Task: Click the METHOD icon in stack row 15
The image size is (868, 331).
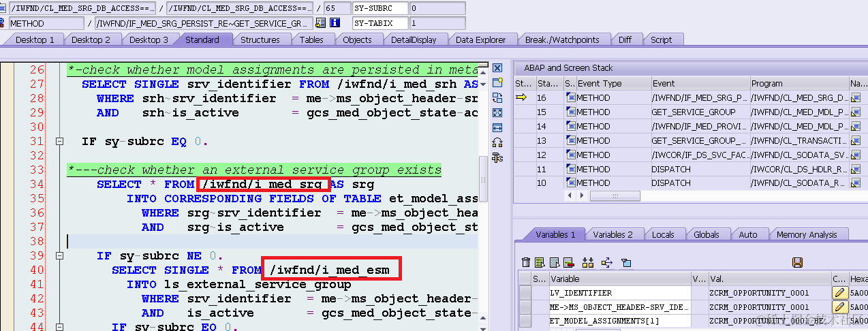Action: point(570,112)
